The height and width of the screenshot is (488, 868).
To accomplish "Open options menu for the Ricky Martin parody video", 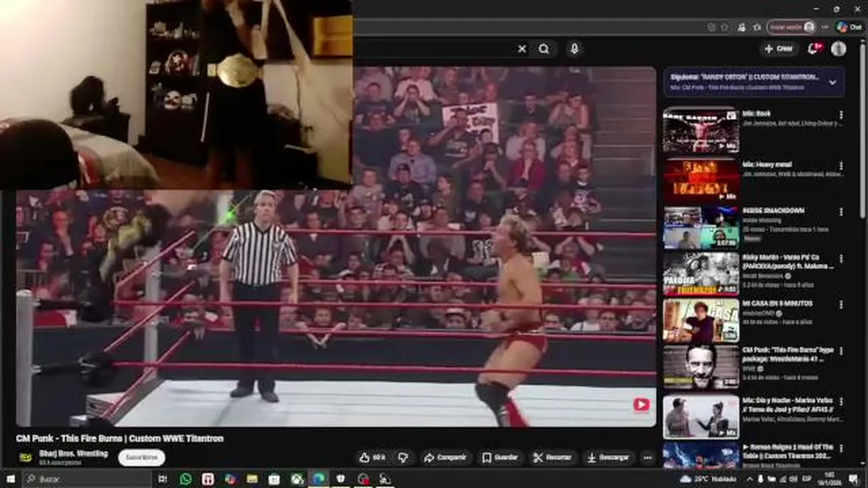I will 841,260.
